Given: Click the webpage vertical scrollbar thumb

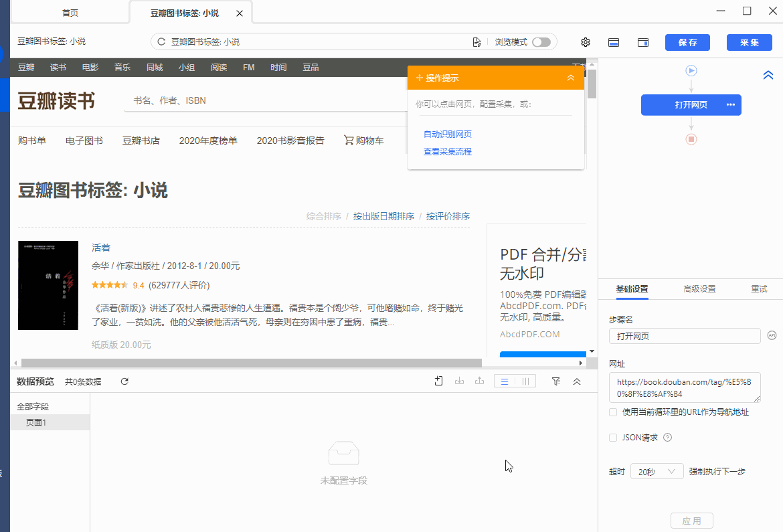Looking at the screenshot, I should [592, 84].
